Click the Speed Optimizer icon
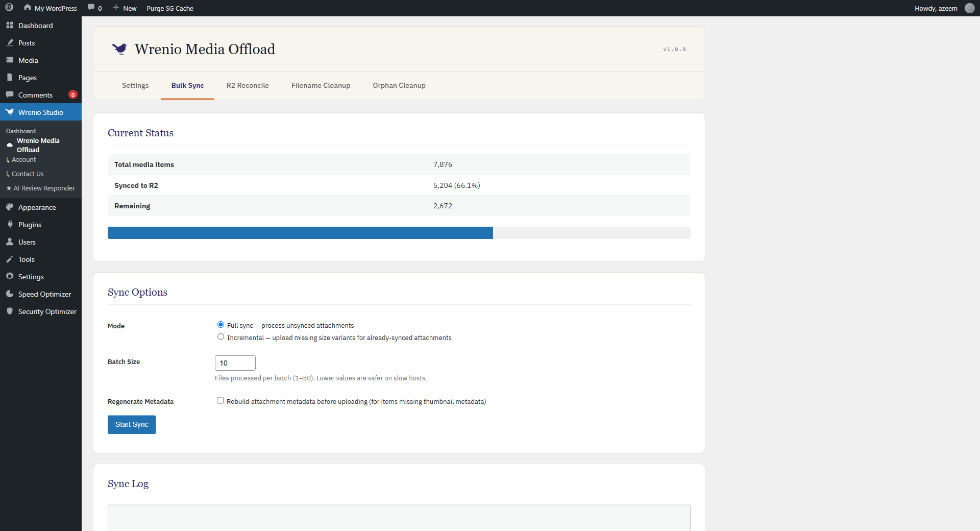Viewport: 980px width, 531px height. 10,294
